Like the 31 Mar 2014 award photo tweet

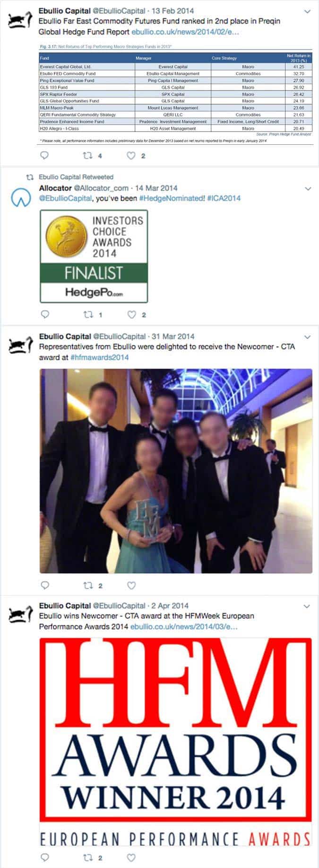[x=131, y=585]
